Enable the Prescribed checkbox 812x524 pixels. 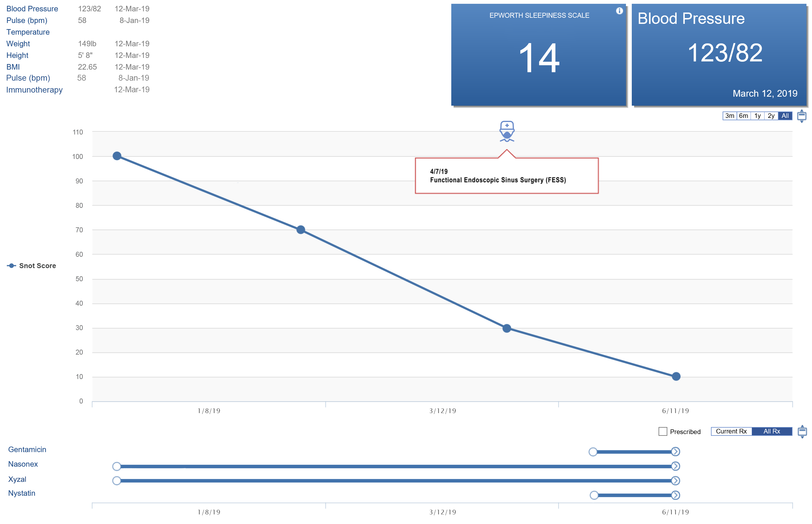click(662, 431)
